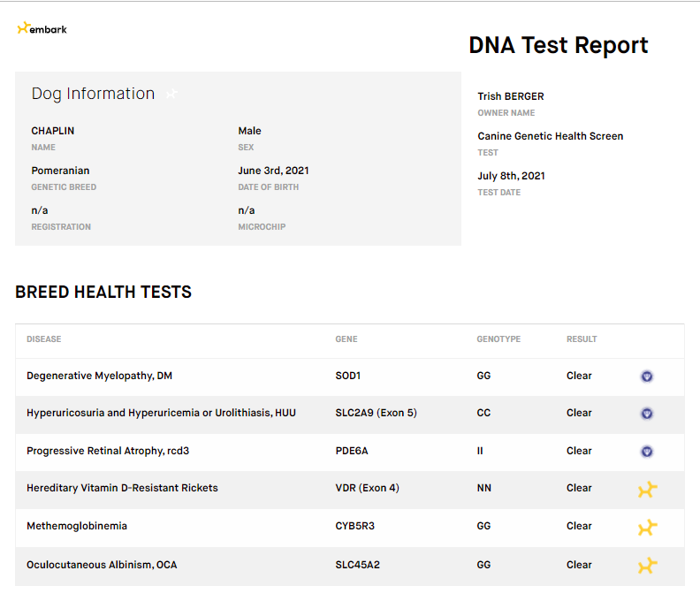Select Hereditary Vitamin D-Resistant Rickets entry

[122, 488]
